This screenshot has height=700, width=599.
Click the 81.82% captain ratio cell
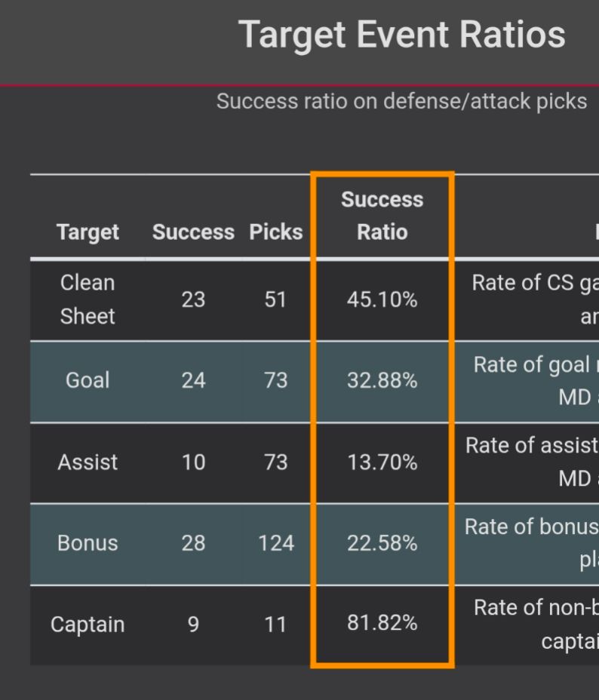[382, 622]
